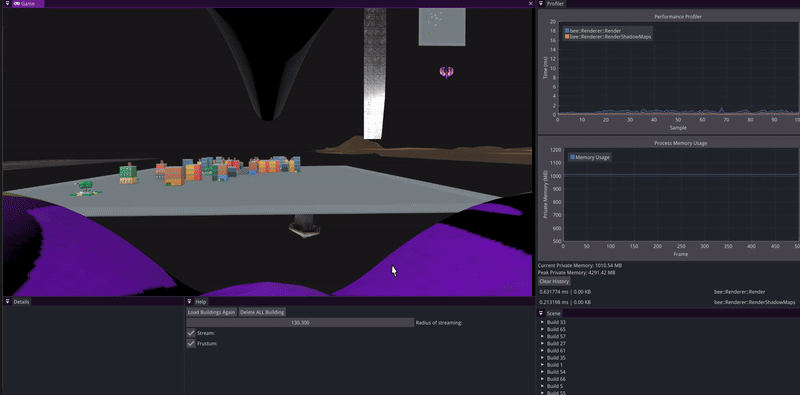Expand the Build 54 tree node
The height and width of the screenshot is (395, 800).
(x=542, y=372)
